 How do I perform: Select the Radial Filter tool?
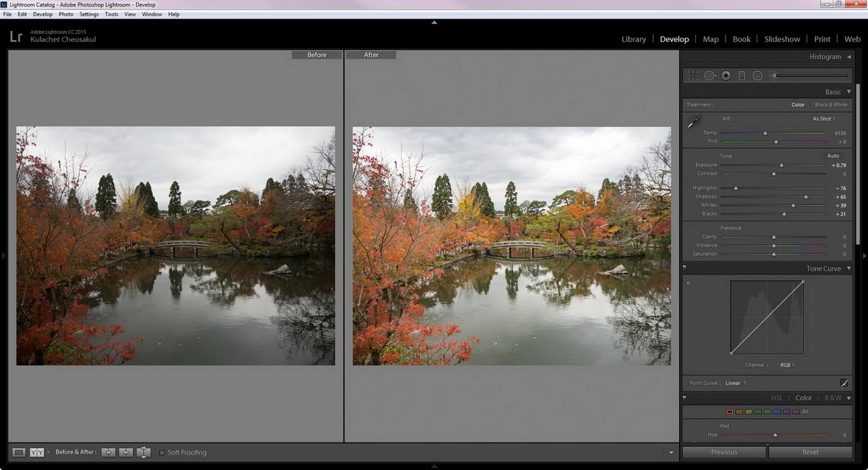click(757, 75)
